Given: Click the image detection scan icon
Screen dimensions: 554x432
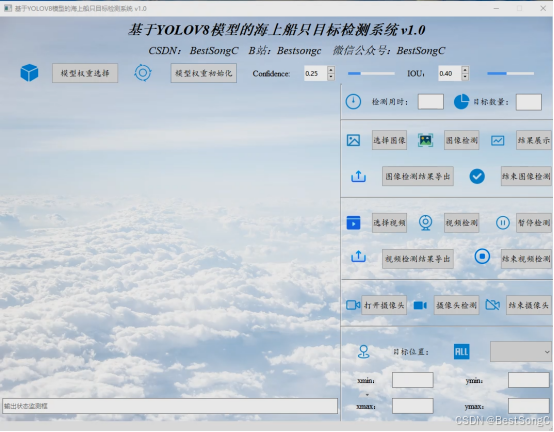Looking at the screenshot, I should (425, 141).
